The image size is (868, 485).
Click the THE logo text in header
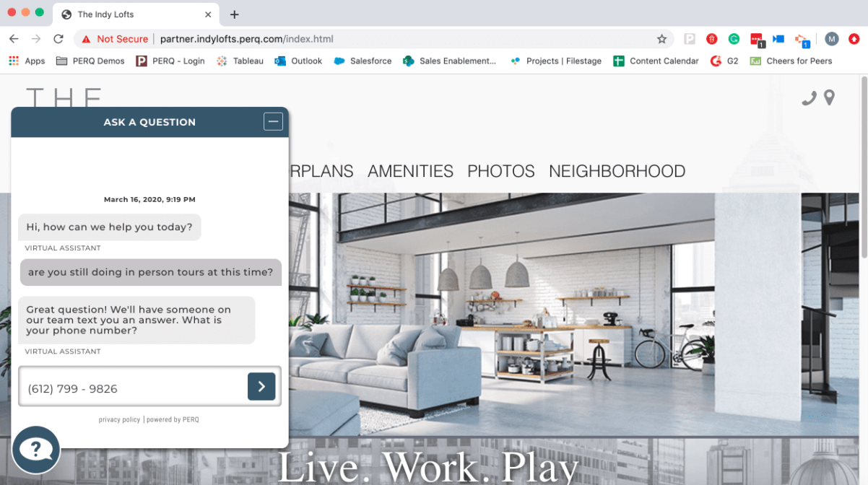pos(64,97)
